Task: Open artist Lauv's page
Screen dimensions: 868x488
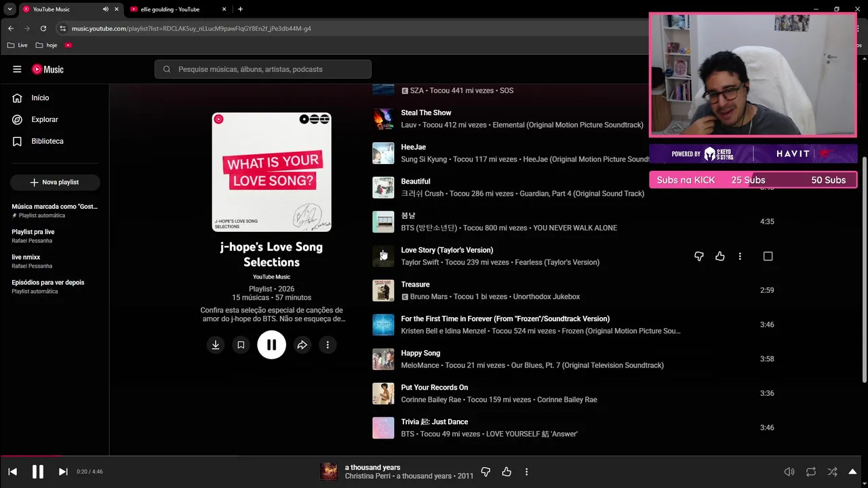Action: (x=408, y=125)
